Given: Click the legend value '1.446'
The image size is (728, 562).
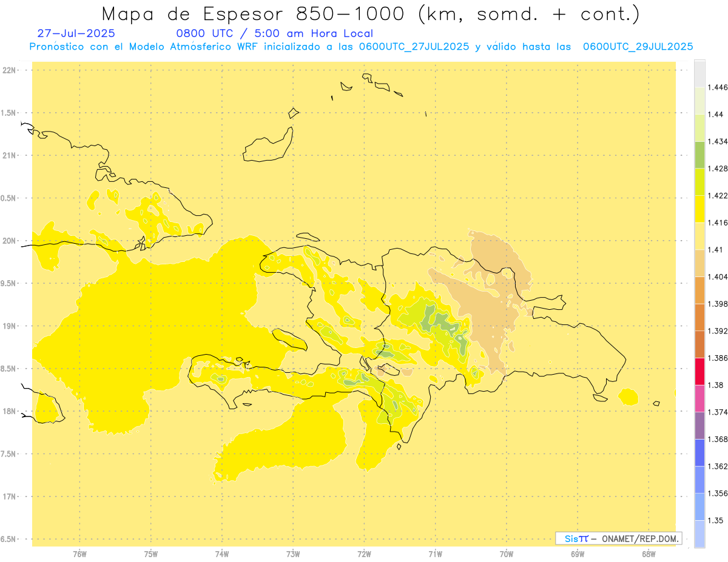Looking at the screenshot, I should point(717,87).
